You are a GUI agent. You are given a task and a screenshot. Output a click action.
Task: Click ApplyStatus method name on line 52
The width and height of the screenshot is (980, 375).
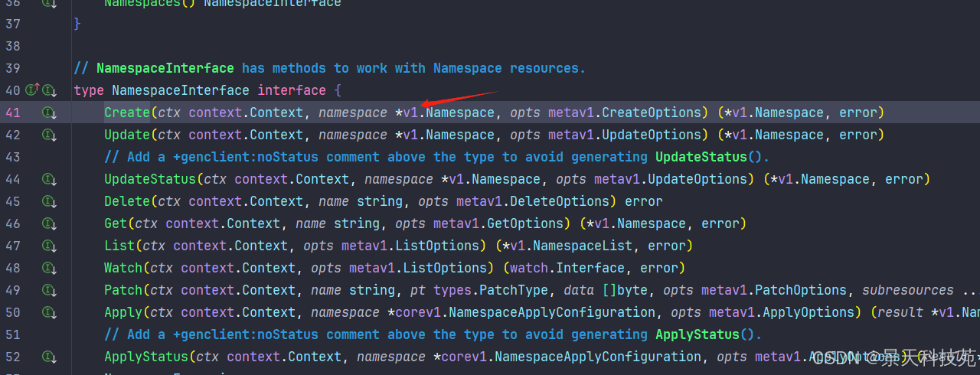click(x=146, y=357)
